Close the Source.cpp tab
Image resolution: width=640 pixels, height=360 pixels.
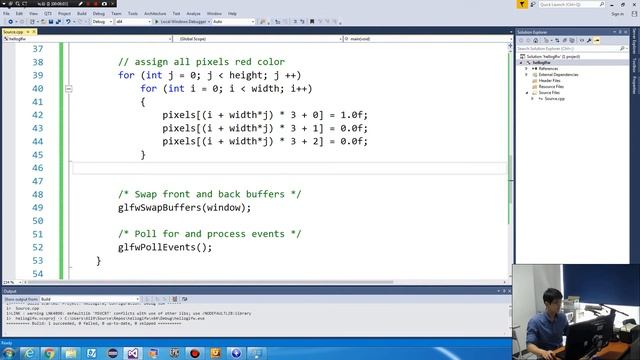[x=34, y=32]
